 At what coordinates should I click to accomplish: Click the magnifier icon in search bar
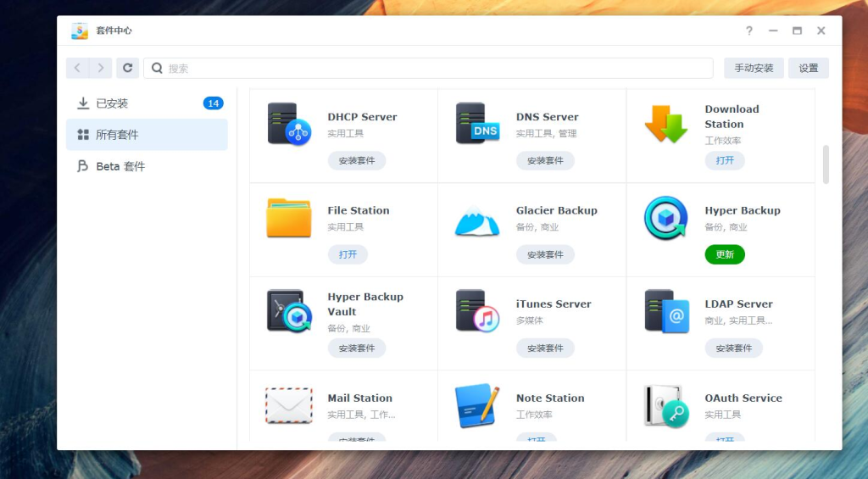(157, 68)
